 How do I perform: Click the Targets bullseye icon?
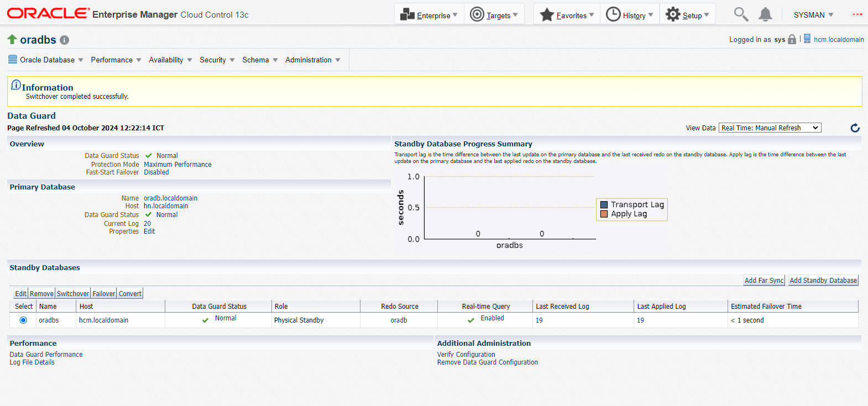[x=477, y=14]
